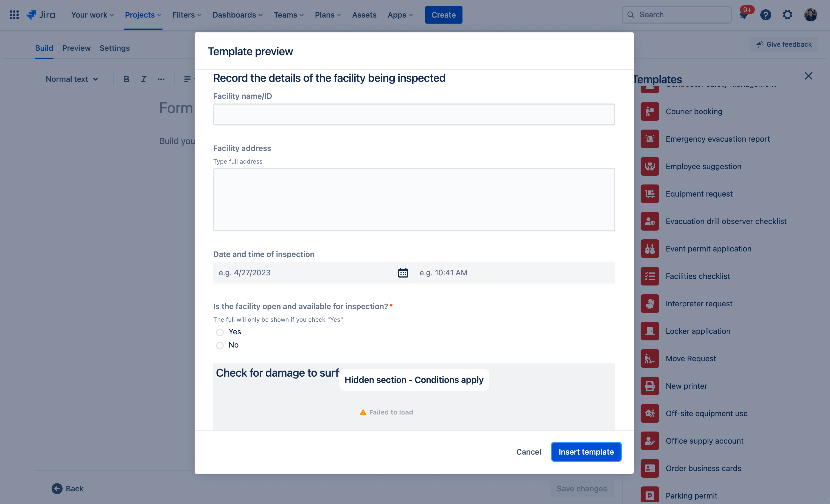Cancel the template preview

point(528,451)
